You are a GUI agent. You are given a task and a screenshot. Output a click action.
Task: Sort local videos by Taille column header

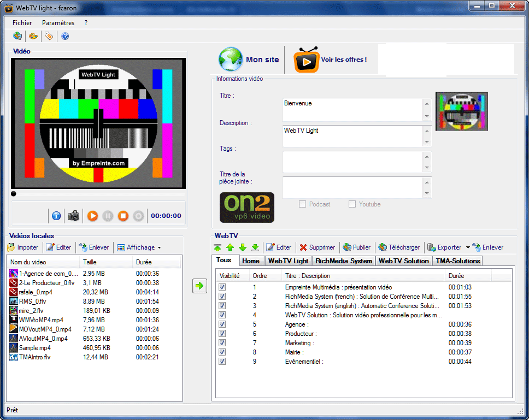106,262
